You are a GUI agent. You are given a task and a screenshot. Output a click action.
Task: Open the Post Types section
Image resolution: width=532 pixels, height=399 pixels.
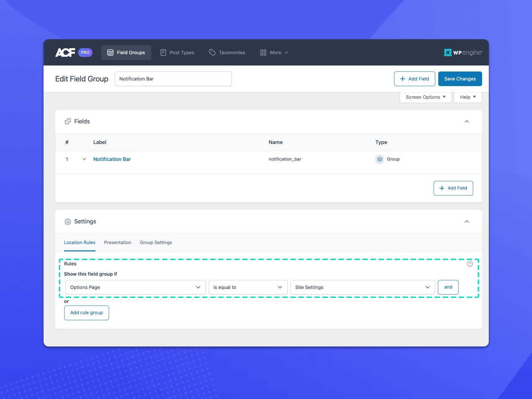(x=177, y=53)
